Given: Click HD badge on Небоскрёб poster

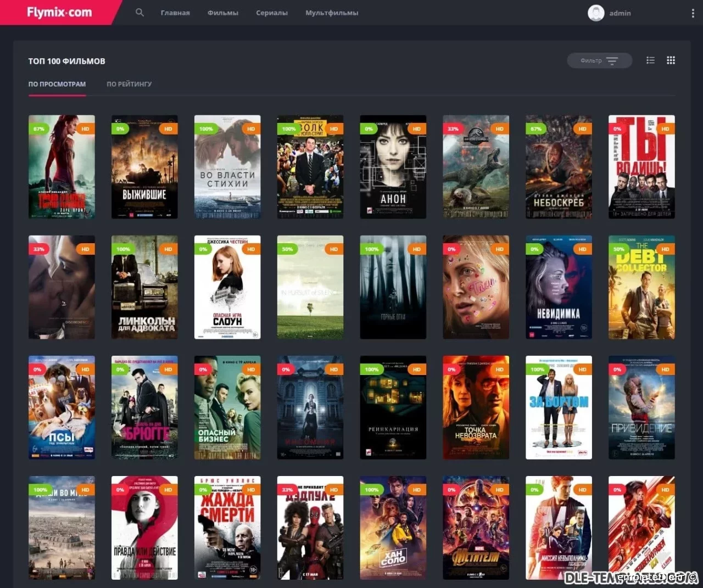Looking at the screenshot, I should coord(582,128).
